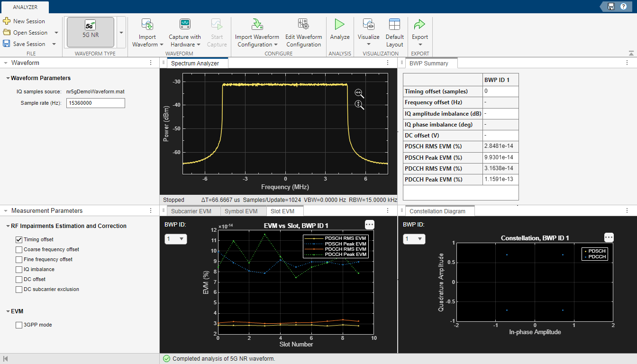Select the 5G NR waveform type

click(91, 32)
